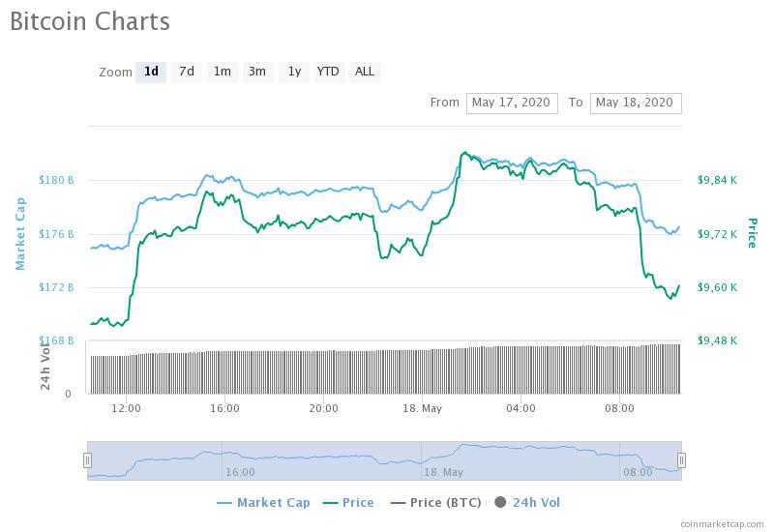
Task: Click navigator at 16:00 marker
Action: 240,472
